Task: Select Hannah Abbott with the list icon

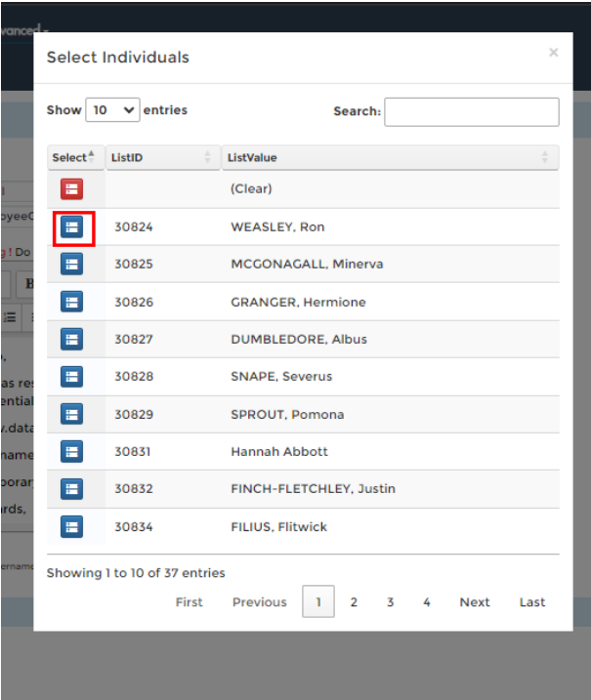Action: tap(71, 452)
